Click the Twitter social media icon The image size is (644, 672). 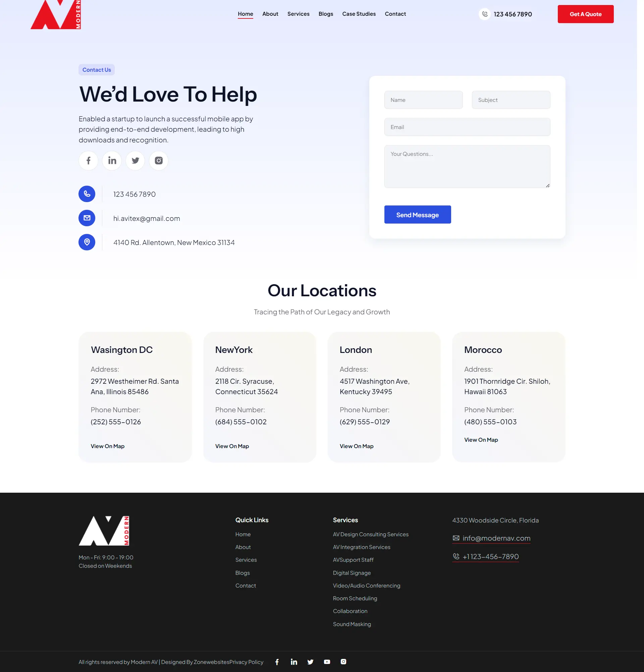(136, 160)
